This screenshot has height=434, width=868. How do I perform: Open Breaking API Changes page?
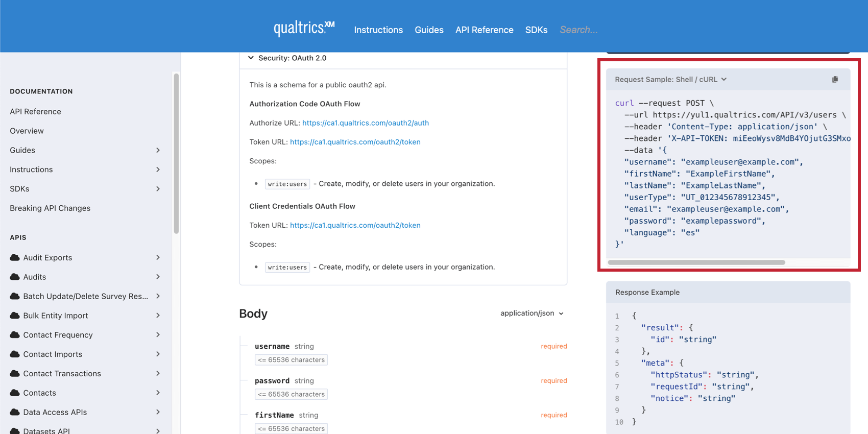[x=50, y=208]
